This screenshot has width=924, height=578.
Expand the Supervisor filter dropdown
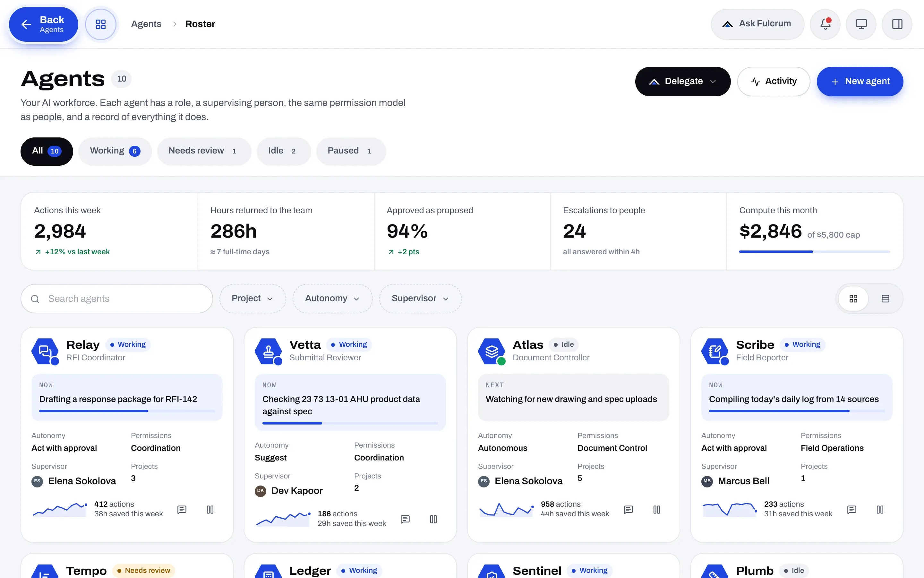coord(420,299)
